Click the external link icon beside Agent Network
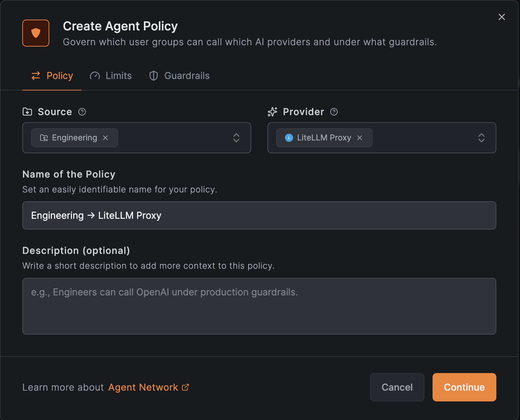This screenshot has height=420, width=520. click(185, 387)
